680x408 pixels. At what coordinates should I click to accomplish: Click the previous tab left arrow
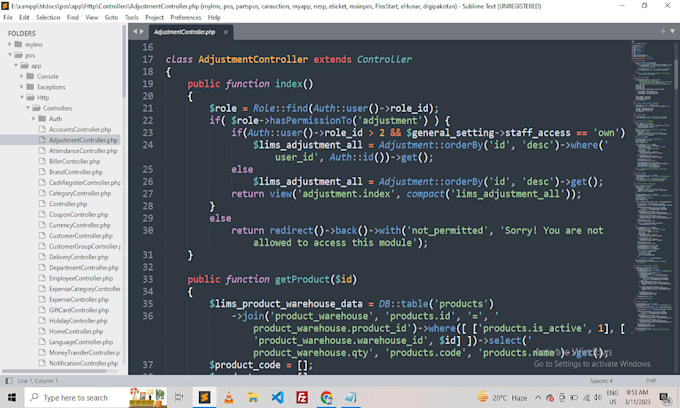point(135,31)
